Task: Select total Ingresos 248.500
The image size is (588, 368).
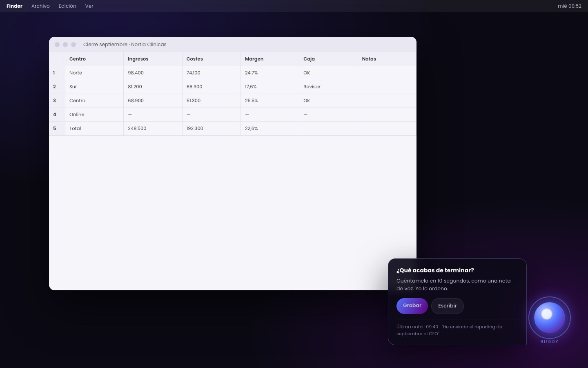Action: pos(153,128)
